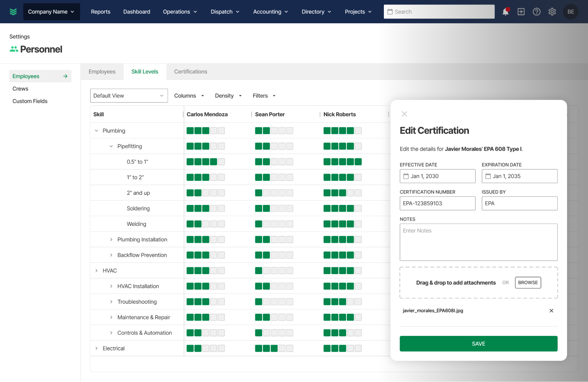
Task: Collapse the Pipefitting subgroup
Action: [x=111, y=146]
